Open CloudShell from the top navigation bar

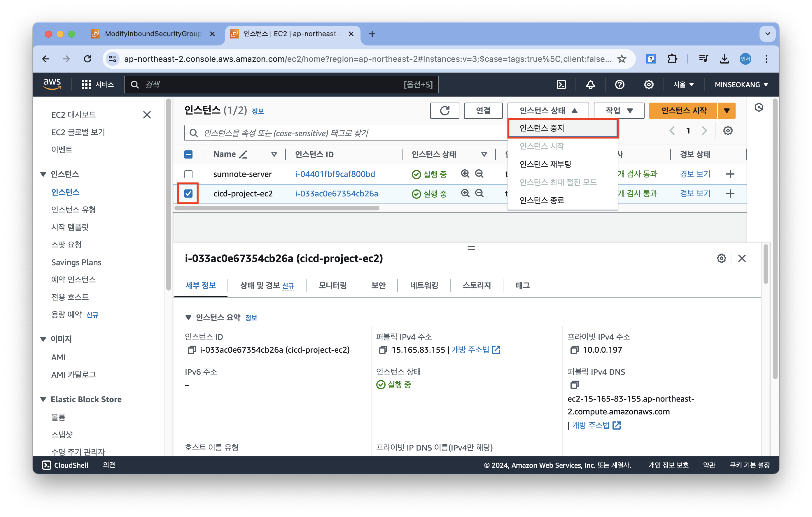[x=561, y=85]
